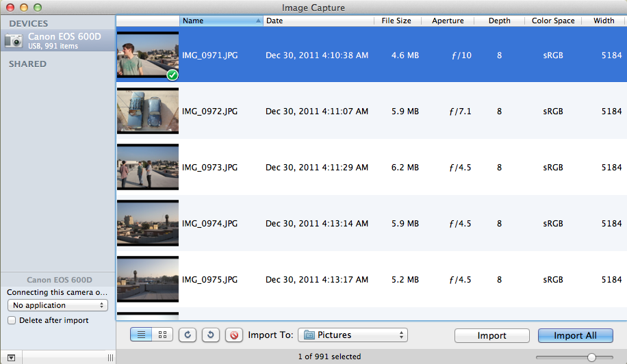The width and height of the screenshot is (627, 364).
Task: Click the red delete icon
Action: pos(233,335)
